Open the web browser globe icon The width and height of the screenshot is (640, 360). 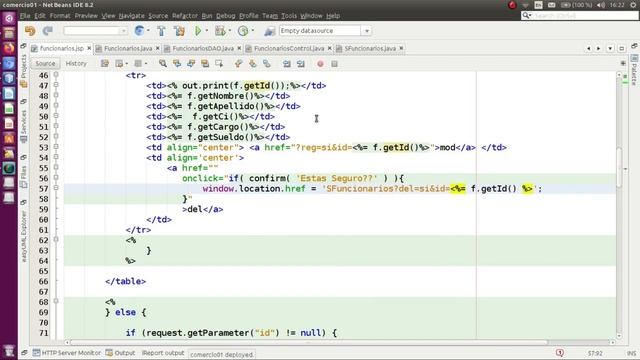(139, 31)
